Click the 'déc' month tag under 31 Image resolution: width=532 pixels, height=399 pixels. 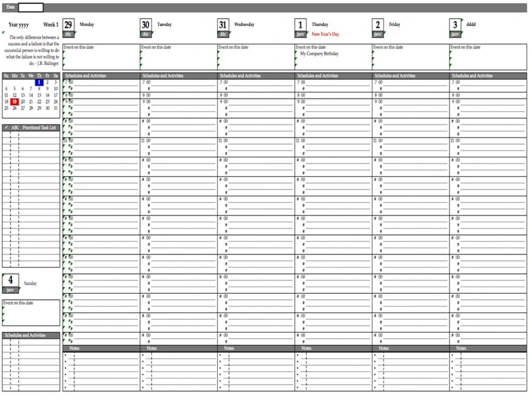coord(223,34)
